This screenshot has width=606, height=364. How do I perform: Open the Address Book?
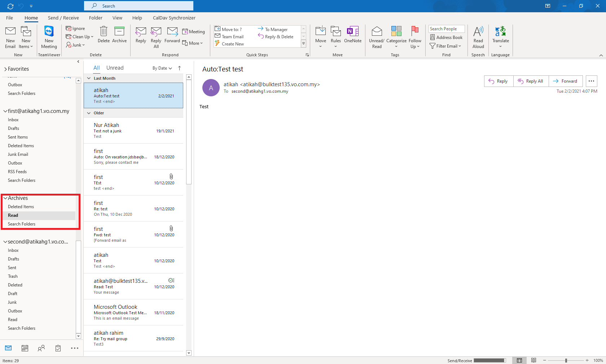[x=446, y=38]
